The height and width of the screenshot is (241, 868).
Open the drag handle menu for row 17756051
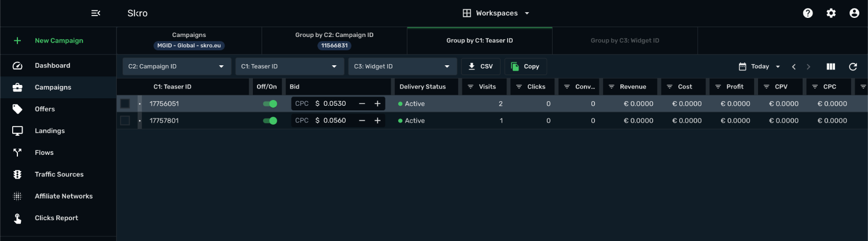[x=139, y=104]
